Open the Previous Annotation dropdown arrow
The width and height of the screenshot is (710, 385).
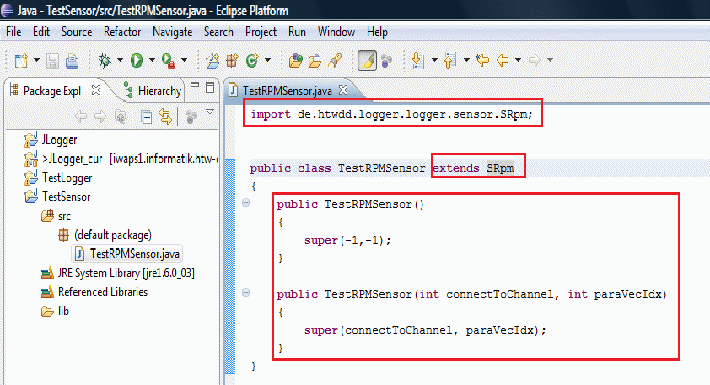[x=466, y=60]
